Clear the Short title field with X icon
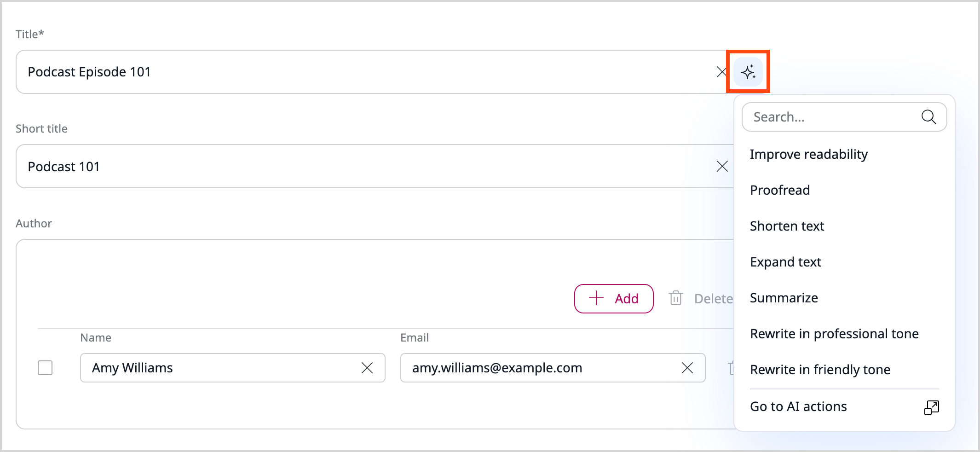This screenshot has width=980, height=452. tap(722, 166)
